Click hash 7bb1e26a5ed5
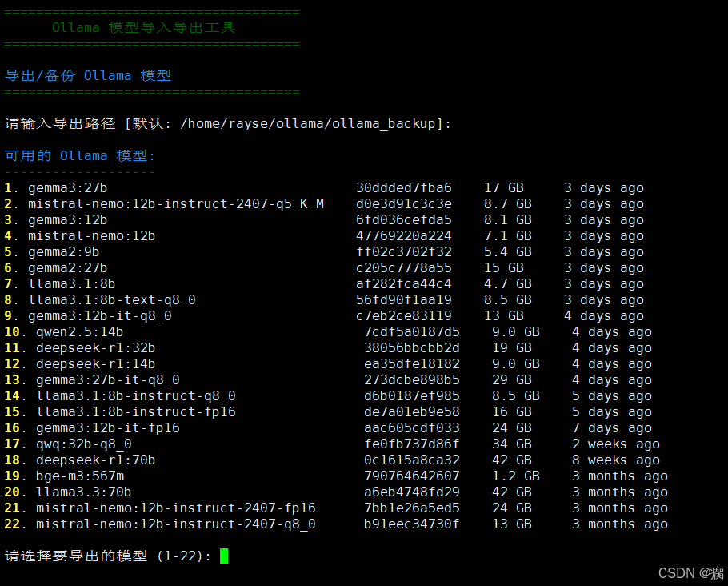 [x=412, y=508]
